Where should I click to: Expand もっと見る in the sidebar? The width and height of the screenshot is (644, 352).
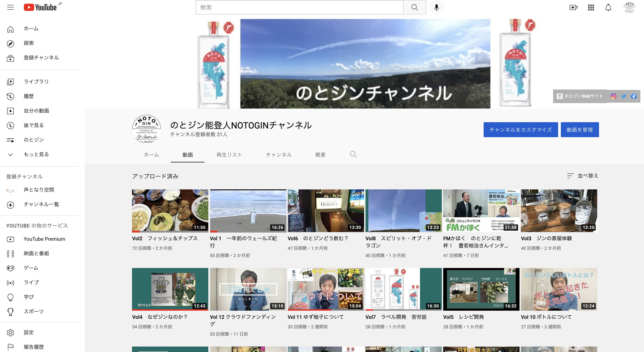pos(36,154)
